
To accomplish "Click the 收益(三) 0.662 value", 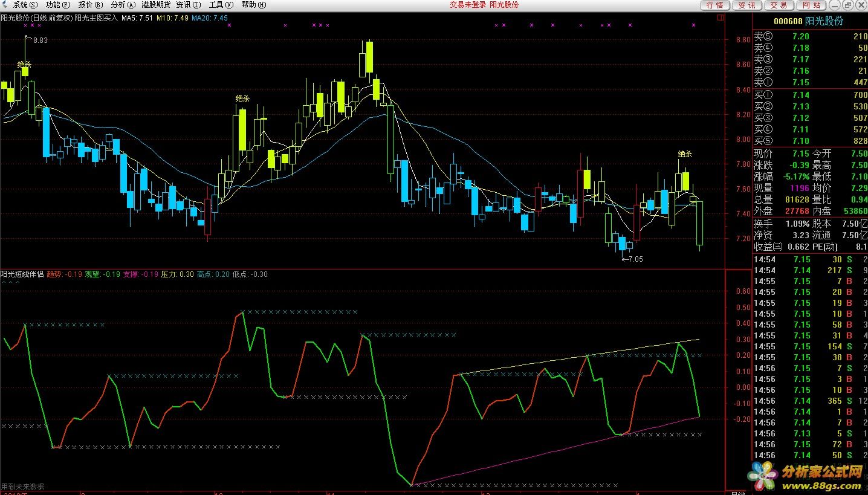I will point(798,247).
